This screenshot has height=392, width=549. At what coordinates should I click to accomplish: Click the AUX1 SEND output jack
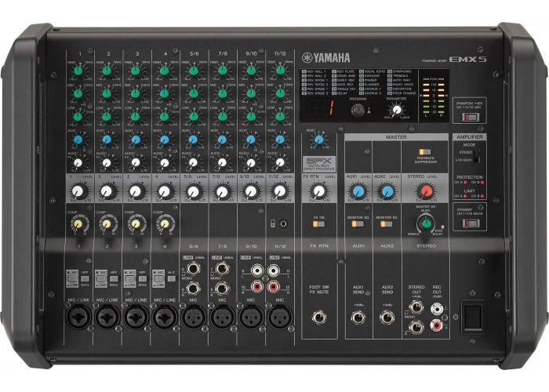[x=358, y=317]
